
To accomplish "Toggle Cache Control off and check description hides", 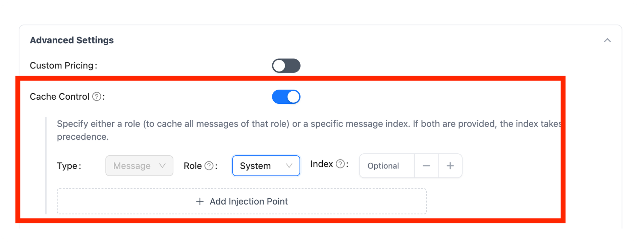I will [x=286, y=97].
